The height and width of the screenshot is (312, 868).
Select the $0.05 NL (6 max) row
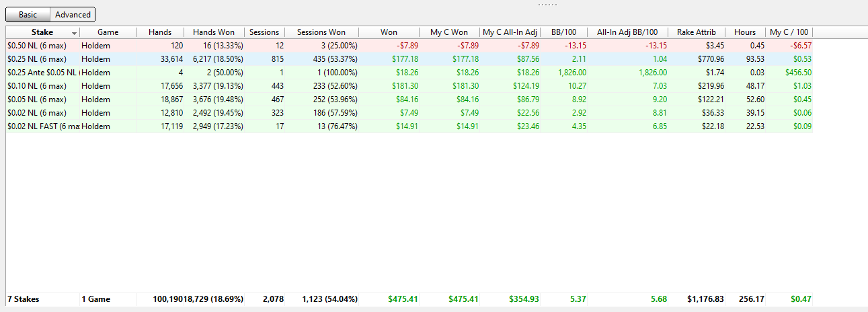pos(409,100)
